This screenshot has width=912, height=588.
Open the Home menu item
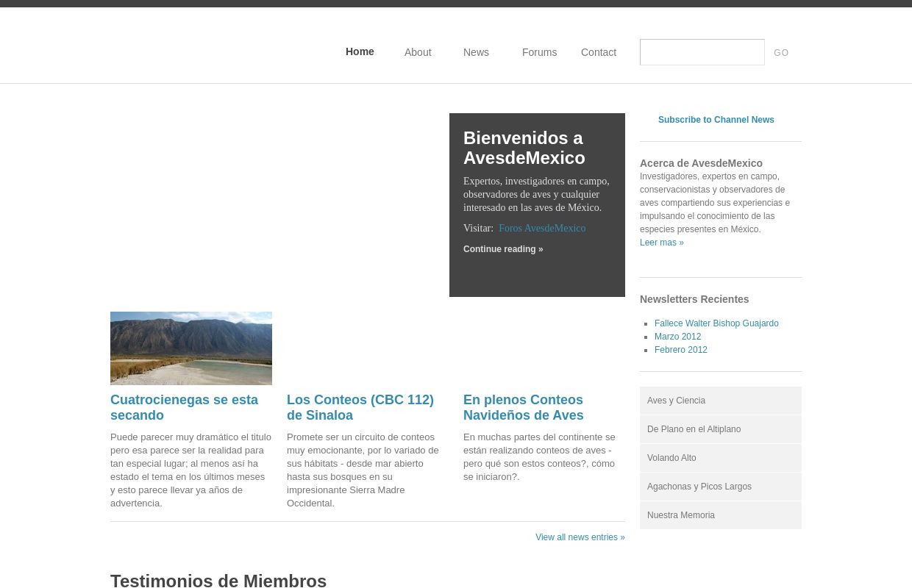360,51
